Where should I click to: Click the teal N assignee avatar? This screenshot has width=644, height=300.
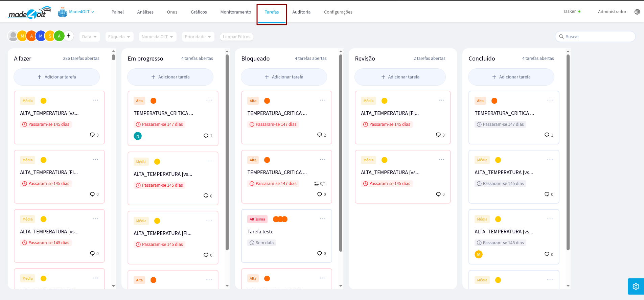click(138, 136)
